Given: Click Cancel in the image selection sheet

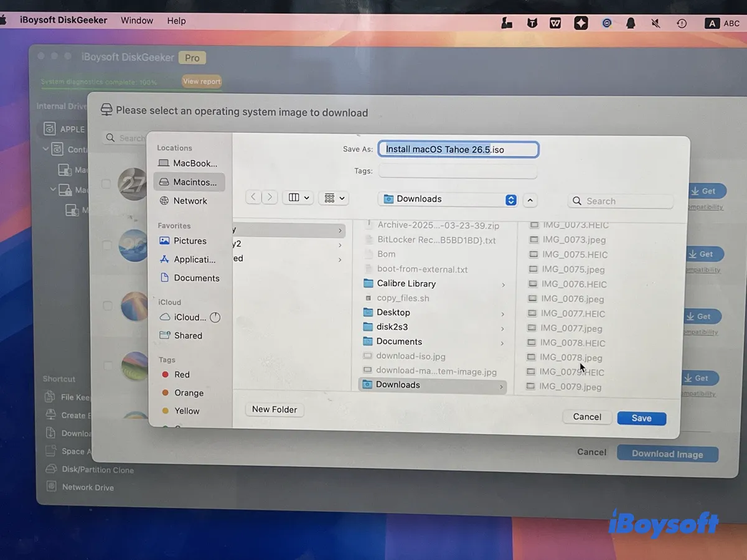Looking at the screenshot, I should click(x=591, y=452).
